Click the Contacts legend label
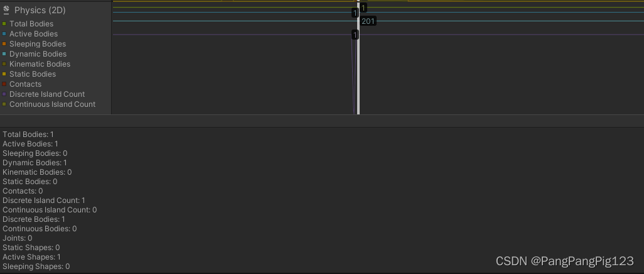The image size is (644, 274). click(x=26, y=84)
